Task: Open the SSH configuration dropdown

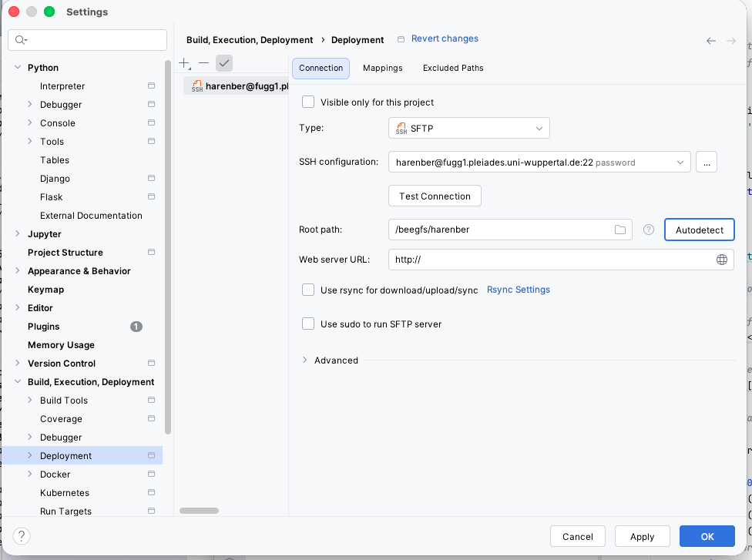Action: pyautogui.click(x=539, y=163)
